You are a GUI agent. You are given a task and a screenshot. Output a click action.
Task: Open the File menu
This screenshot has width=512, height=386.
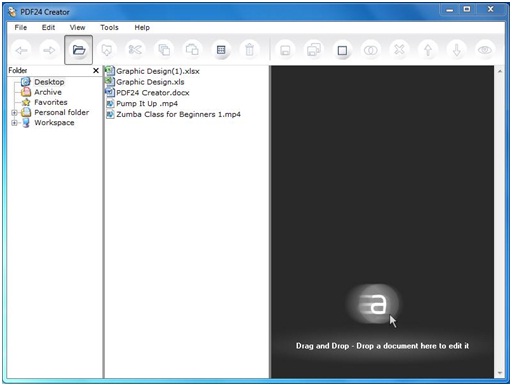pos(21,28)
